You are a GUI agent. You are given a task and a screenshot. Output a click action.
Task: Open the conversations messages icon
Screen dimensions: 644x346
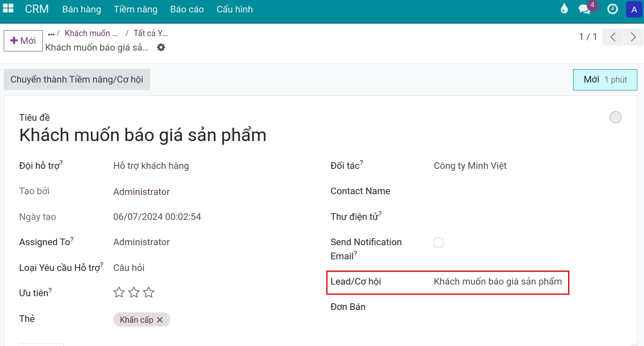[x=585, y=9]
